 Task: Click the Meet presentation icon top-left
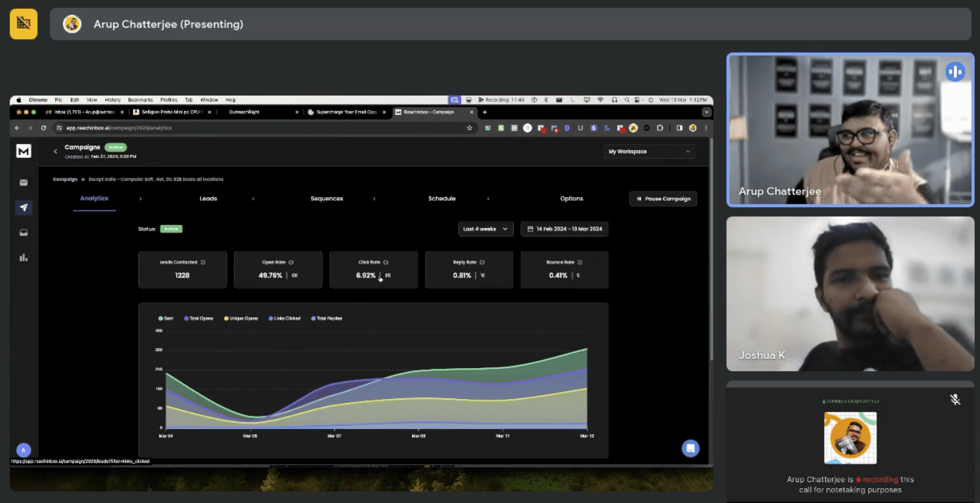pos(24,24)
